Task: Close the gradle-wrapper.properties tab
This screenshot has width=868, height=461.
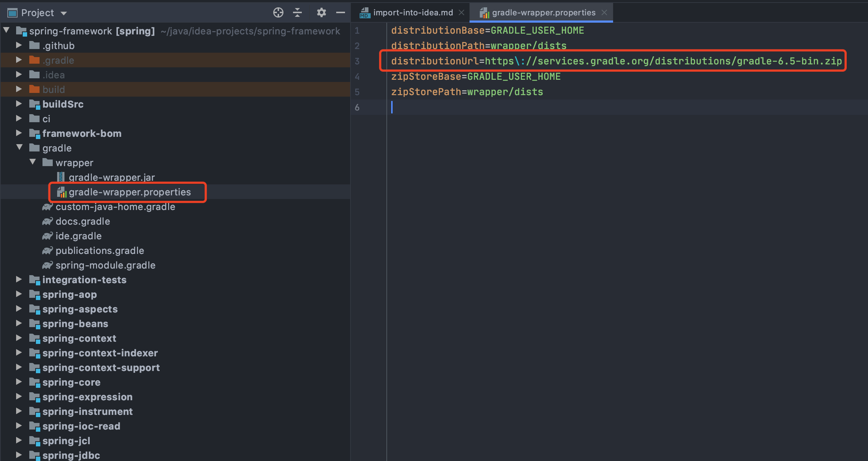Action: click(604, 13)
